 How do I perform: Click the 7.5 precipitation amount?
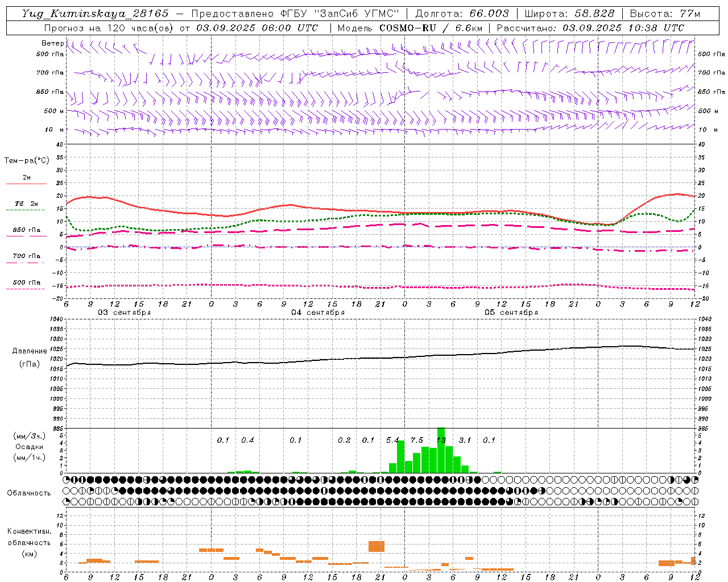[417, 440]
